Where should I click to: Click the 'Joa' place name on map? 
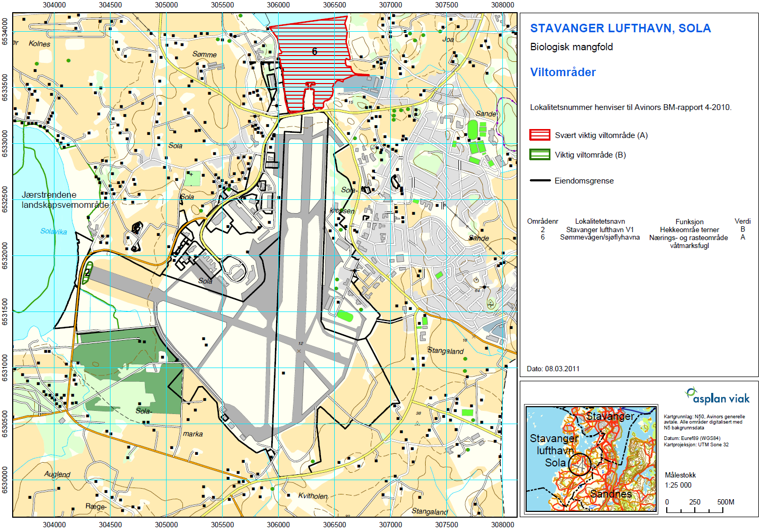pos(448,39)
